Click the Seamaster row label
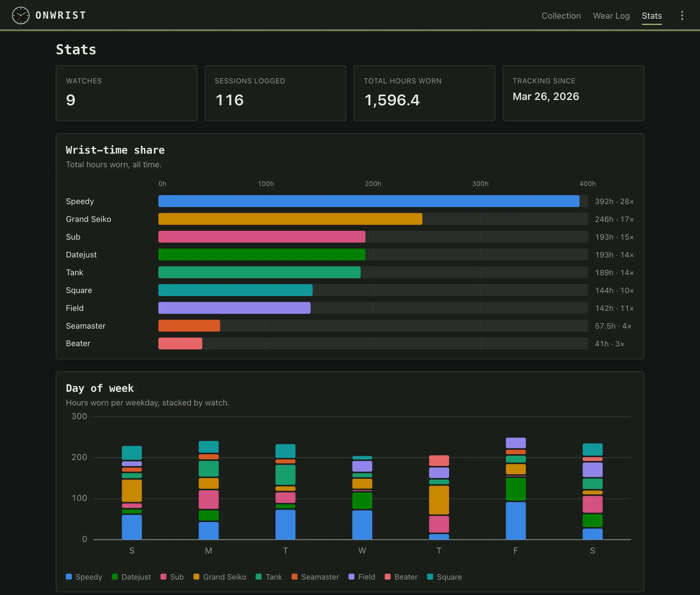 [x=86, y=326]
